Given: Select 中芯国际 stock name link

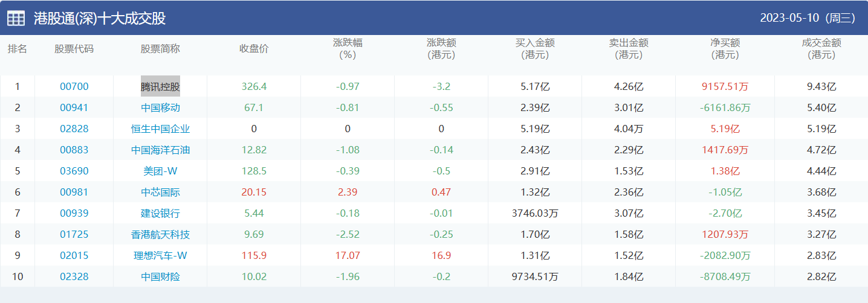Looking at the screenshot, I should pyautogui.click(x=160, y=192).
